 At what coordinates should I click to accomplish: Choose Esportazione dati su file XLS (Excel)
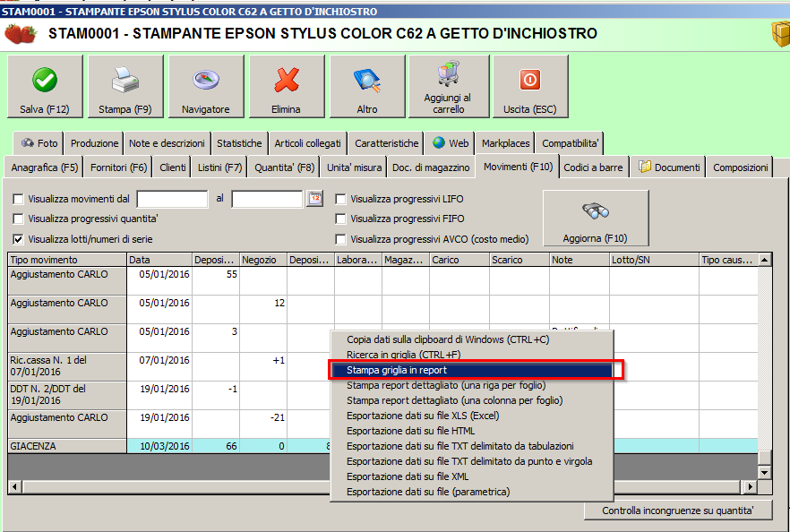(x=471, y=416)
